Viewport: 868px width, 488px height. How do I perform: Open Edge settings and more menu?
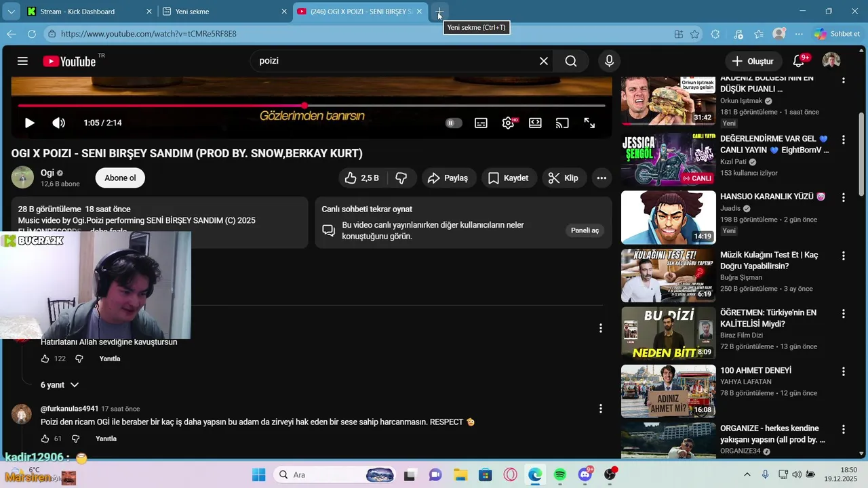click(799, 34)
